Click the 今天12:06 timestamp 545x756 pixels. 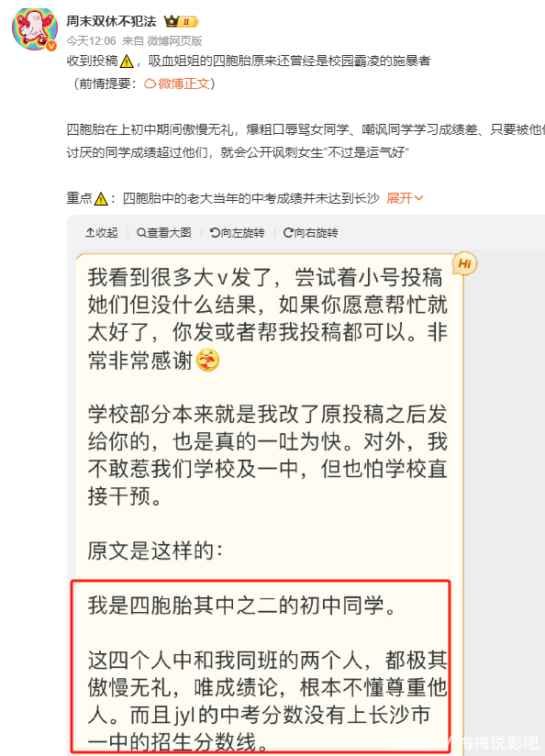tap(91, 41)
